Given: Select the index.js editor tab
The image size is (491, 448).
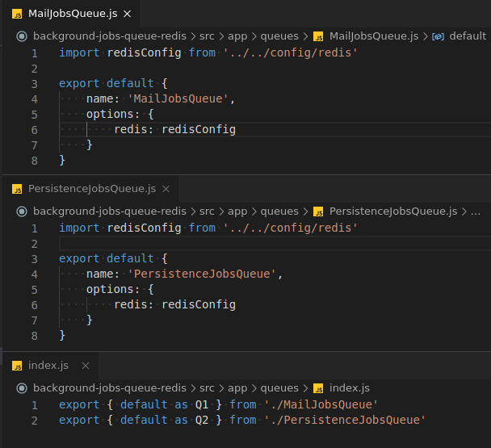Looking at the screenshot, I should pyautogui.click(x=50, y=366).
